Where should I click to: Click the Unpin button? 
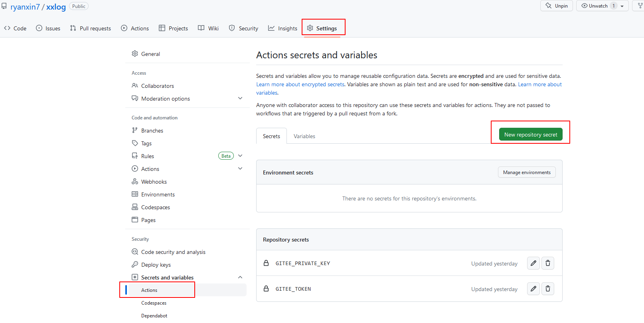[557, 6]
